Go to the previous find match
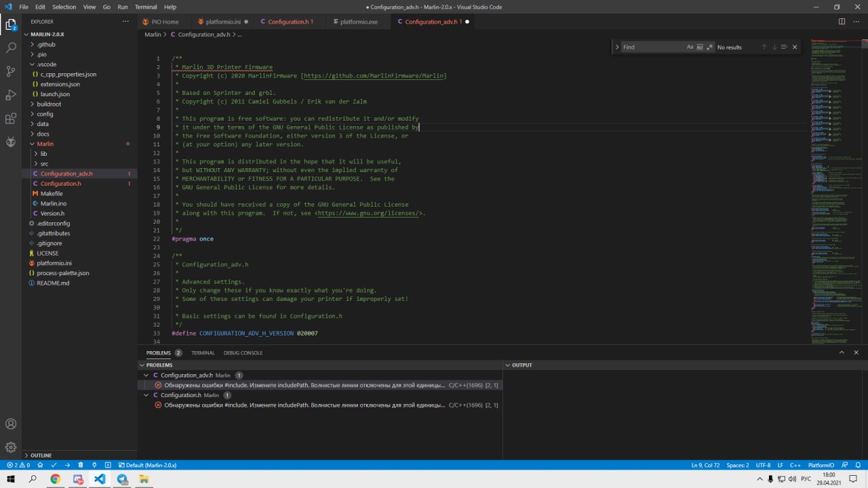The width and height of the screenshot is (868, 488). click(x=764, y=47)
